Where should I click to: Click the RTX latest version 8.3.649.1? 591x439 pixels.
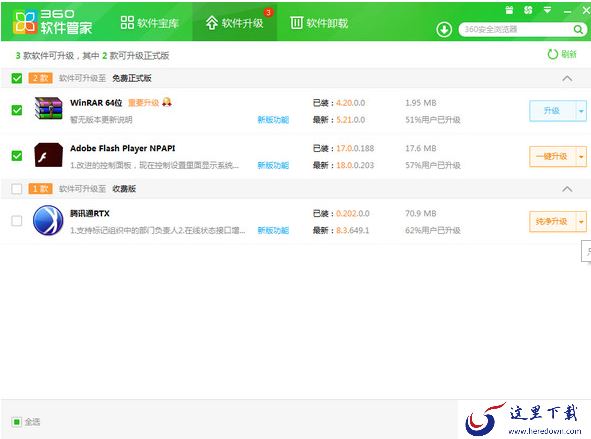point(352,230)
